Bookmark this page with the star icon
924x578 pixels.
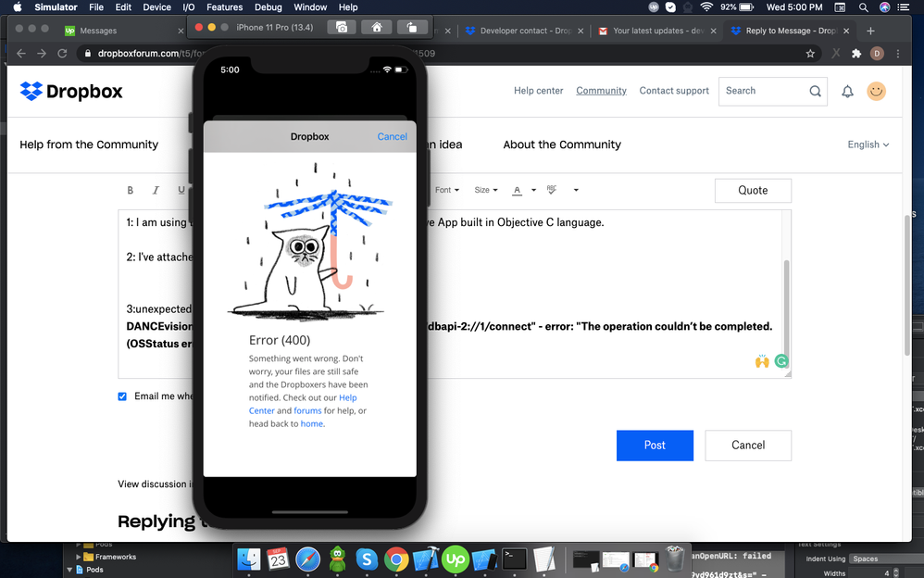pos(810,53)
